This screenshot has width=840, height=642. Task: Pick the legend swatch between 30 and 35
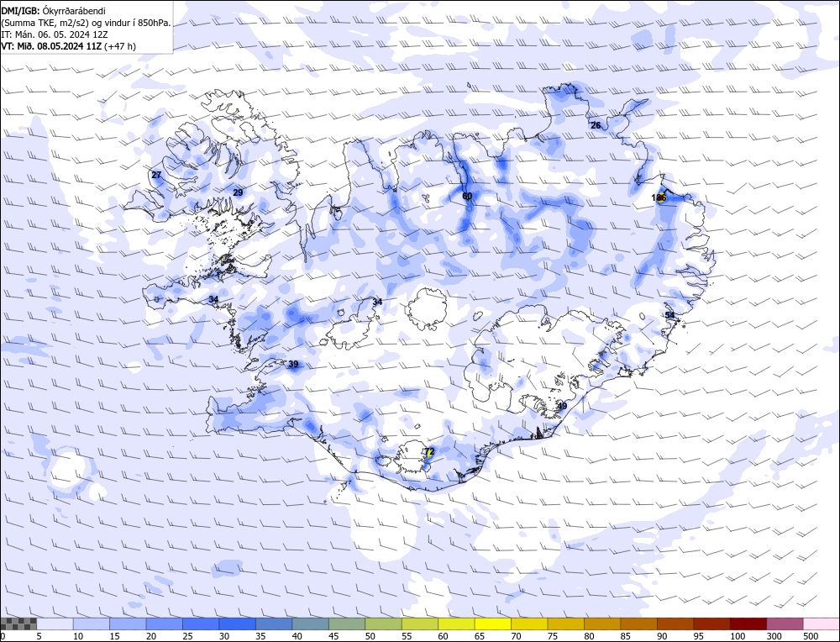[238, 624]
